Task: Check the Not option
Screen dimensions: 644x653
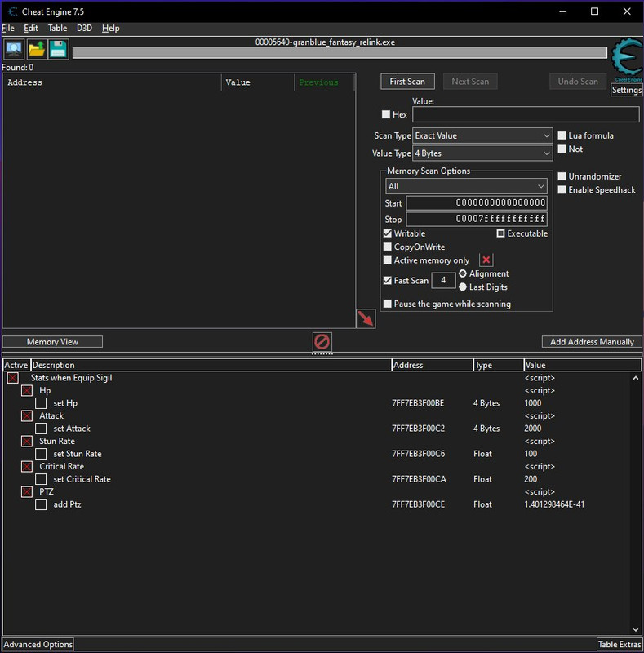Action: 562,149
